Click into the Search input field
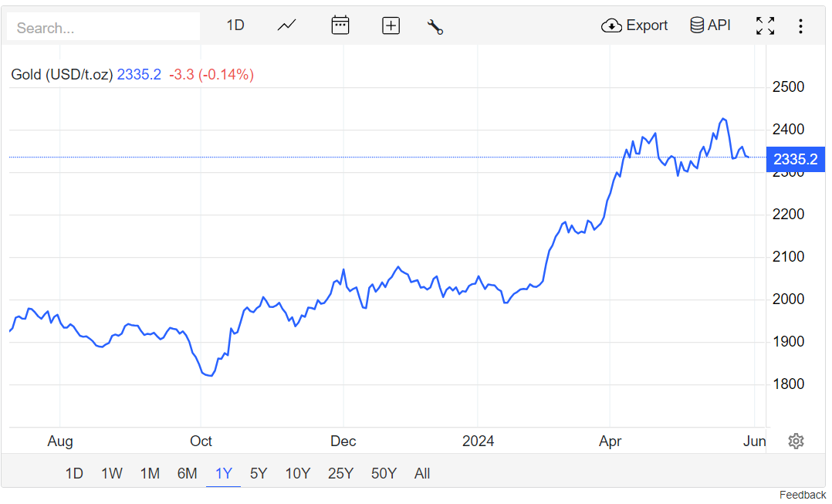Viewport: 832px width, 504px height. (x=104, y=28)
